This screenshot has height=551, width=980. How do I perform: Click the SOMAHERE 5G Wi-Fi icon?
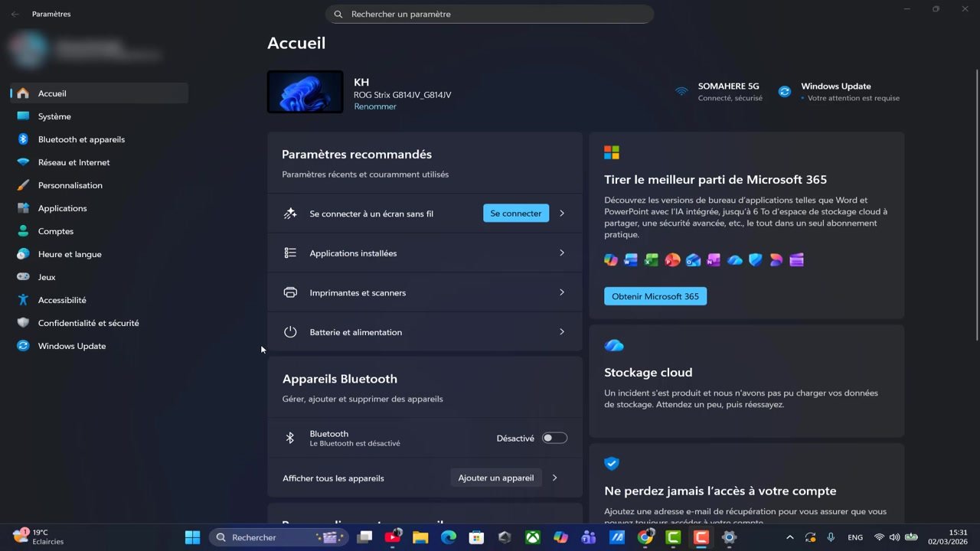[x=681, y=92]
